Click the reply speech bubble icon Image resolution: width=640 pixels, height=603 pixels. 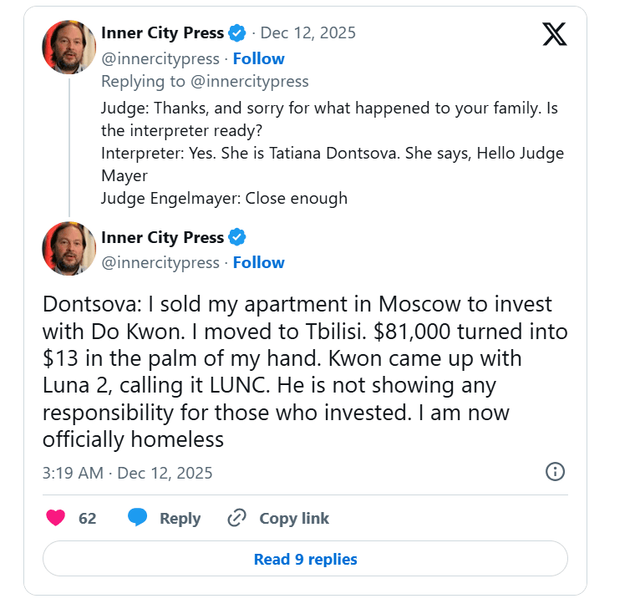138,518
